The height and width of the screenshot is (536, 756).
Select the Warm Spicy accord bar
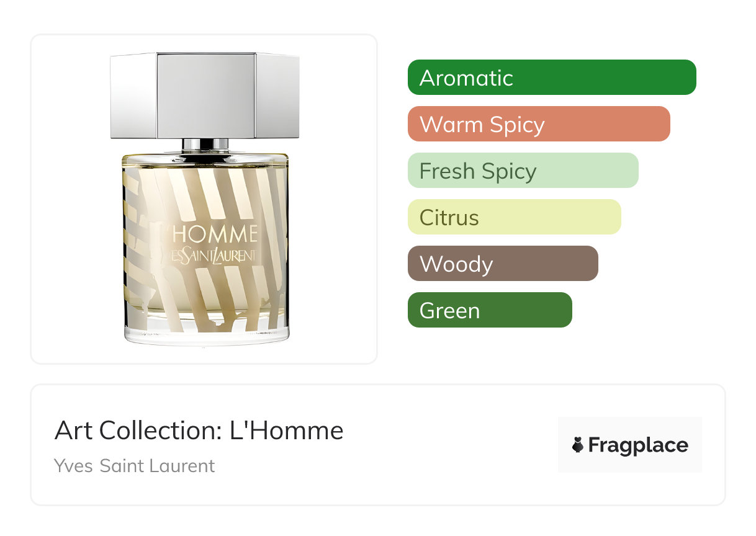539,124
